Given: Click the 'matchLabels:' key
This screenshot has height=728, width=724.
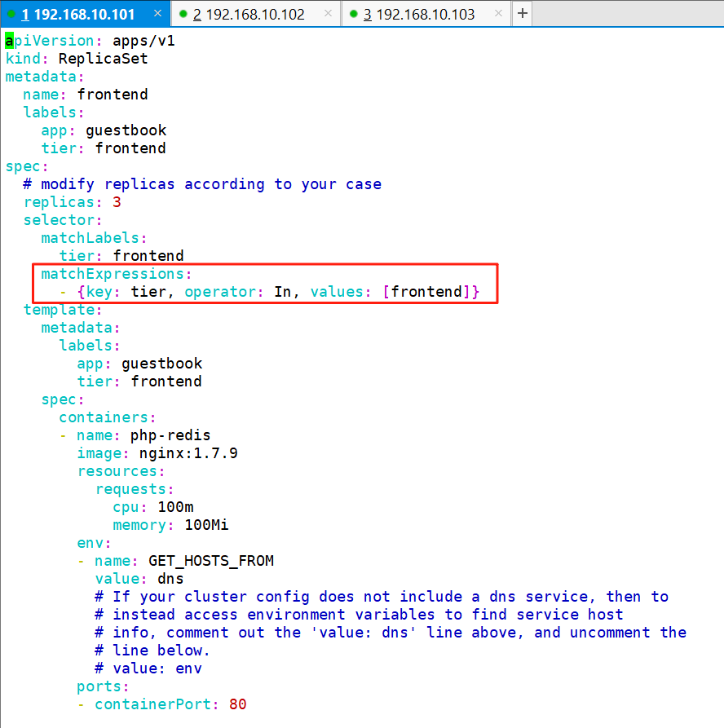Looking at the screenshot, I should point(95,238).
